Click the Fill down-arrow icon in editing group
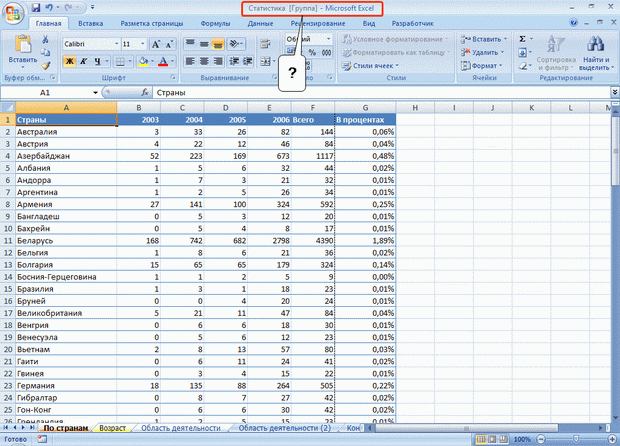The height and width of the screenshot is (446, 620). pyautogui.click(x=523, y=52)
